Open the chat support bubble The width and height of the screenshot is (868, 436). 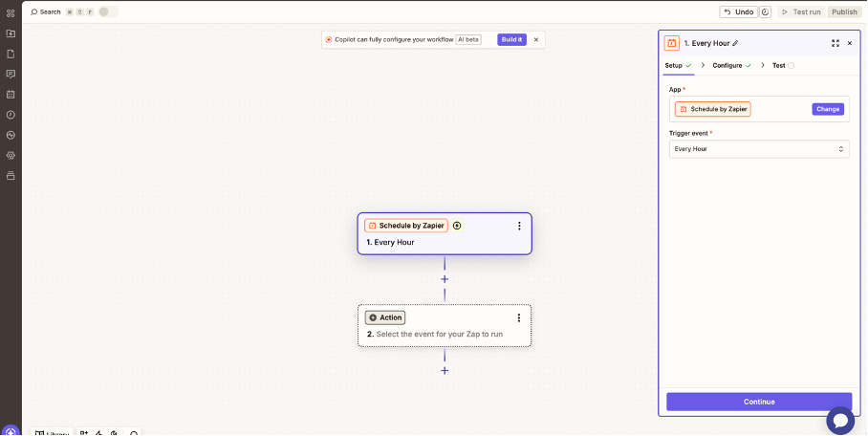(840, 420)
